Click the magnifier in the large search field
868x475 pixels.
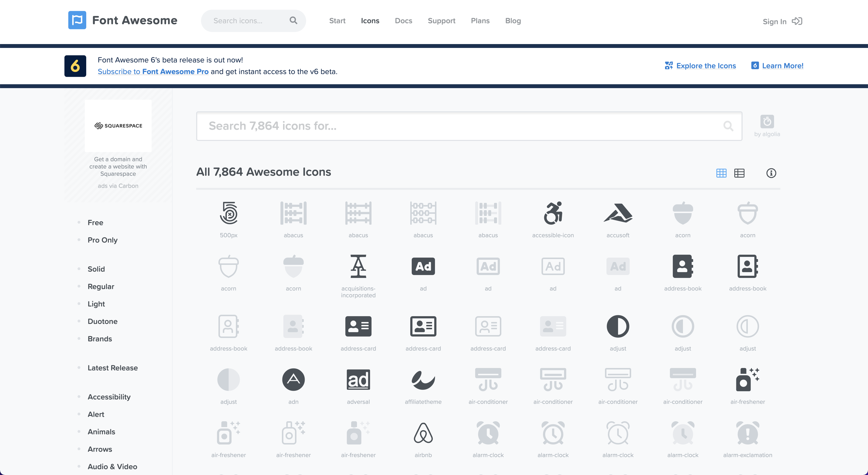click(728, 126)
